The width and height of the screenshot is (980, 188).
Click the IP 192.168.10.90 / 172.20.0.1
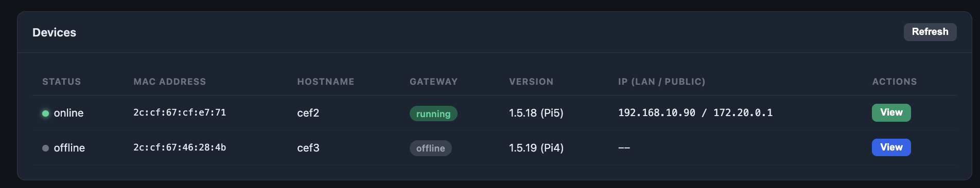pos(695,112)
